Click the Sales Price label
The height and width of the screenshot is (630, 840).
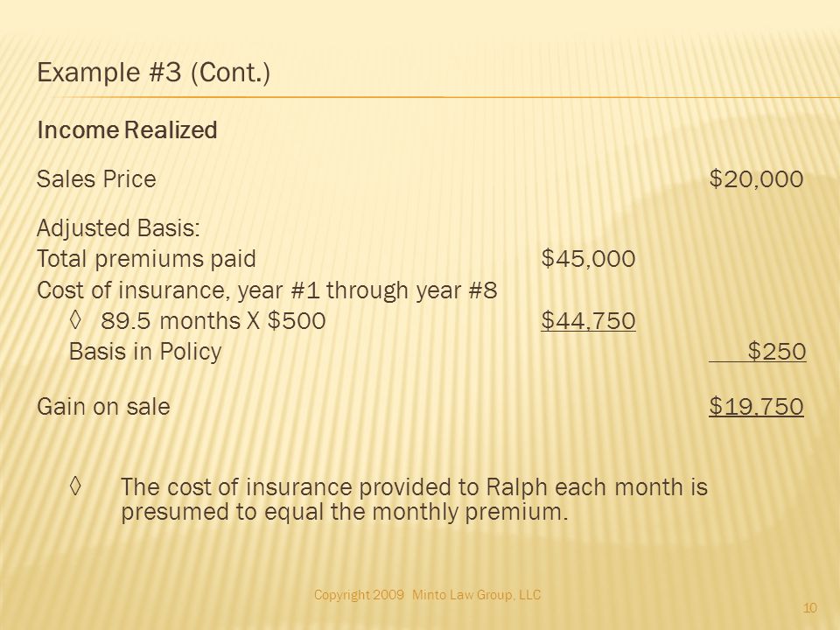pyautogui.click(x=96, y=178)
